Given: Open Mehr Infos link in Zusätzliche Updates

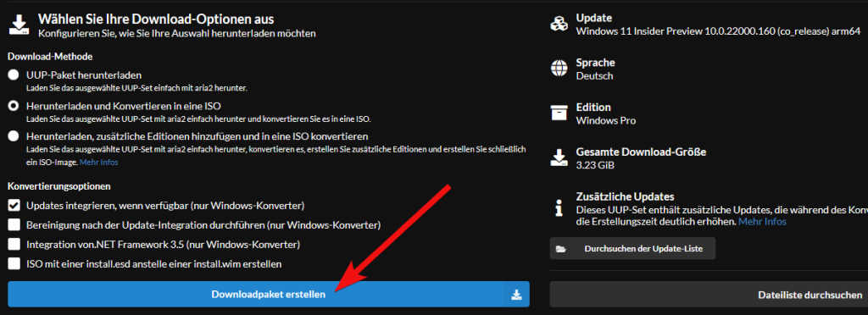Looking at the screenshot, I should 762,222.
